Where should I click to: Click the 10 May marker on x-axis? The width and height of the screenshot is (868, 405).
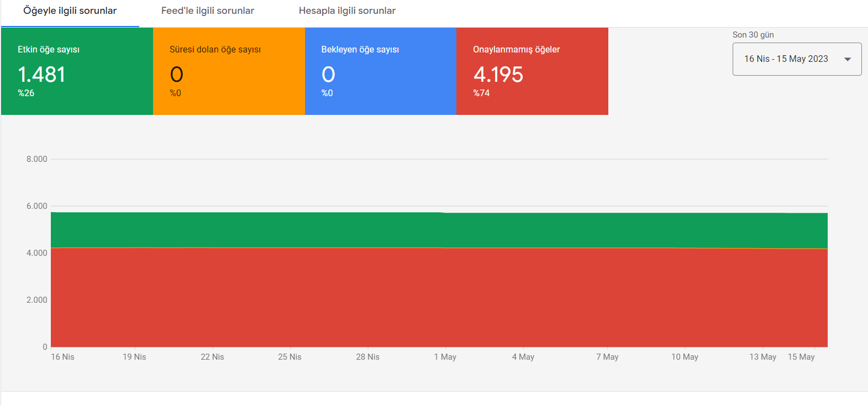tap(685, 357)
